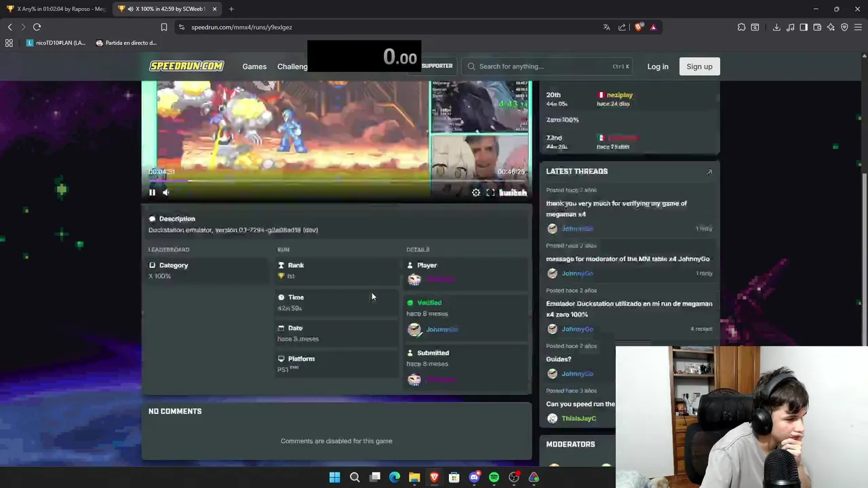868x488 pixels.
Task: Click the Supporter link in the header
Action: tap(437, 66)
